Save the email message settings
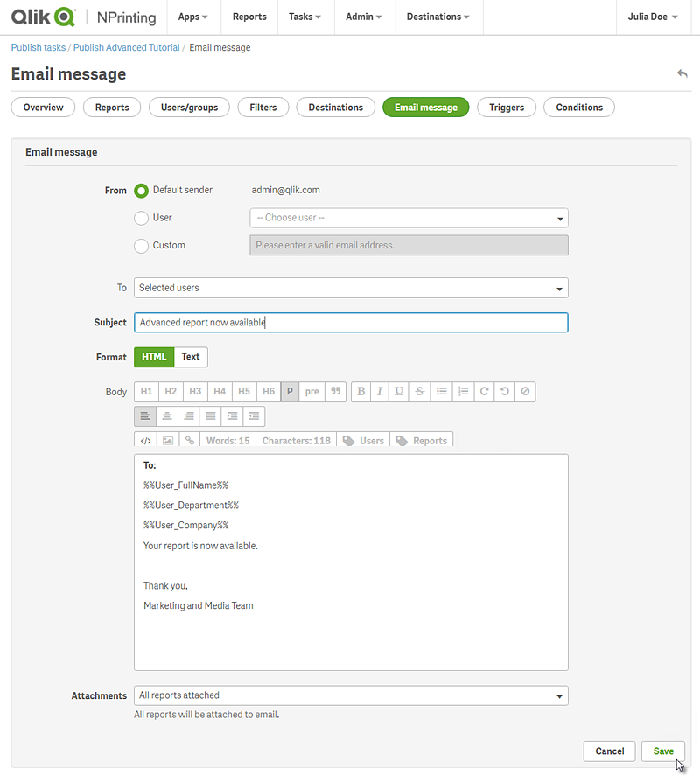The image size is (700, 775). pos(662,751)
